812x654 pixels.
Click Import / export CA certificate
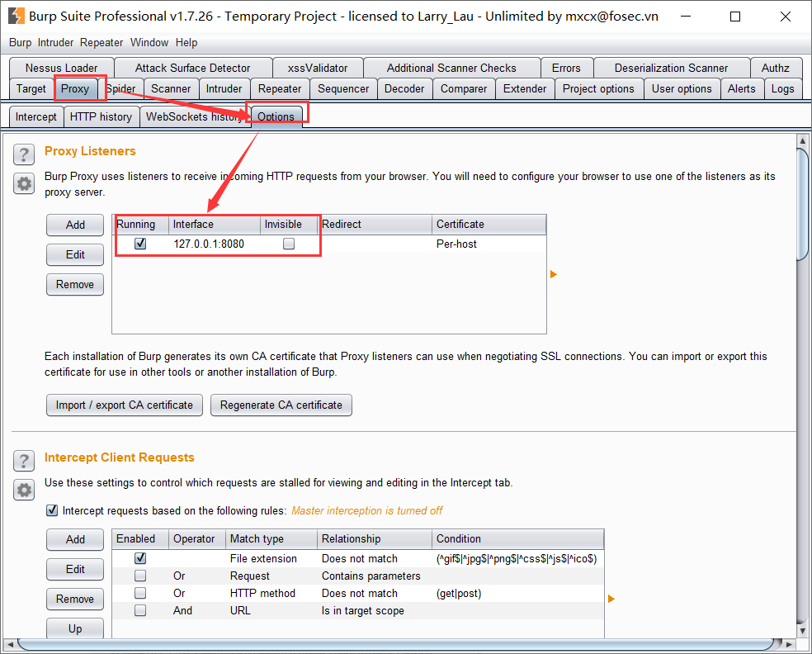click(x=125, y=405)
